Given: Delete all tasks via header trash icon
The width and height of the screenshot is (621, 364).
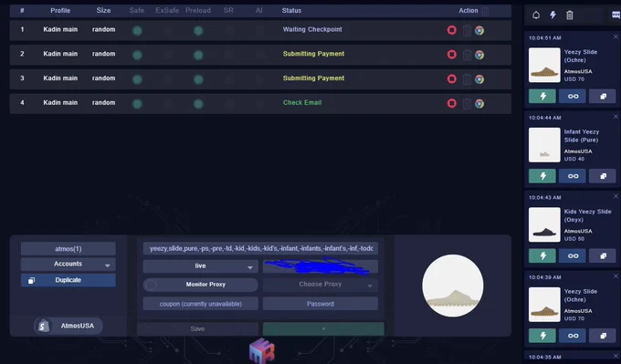Looking at the screenshot, I should coord(485,11).
